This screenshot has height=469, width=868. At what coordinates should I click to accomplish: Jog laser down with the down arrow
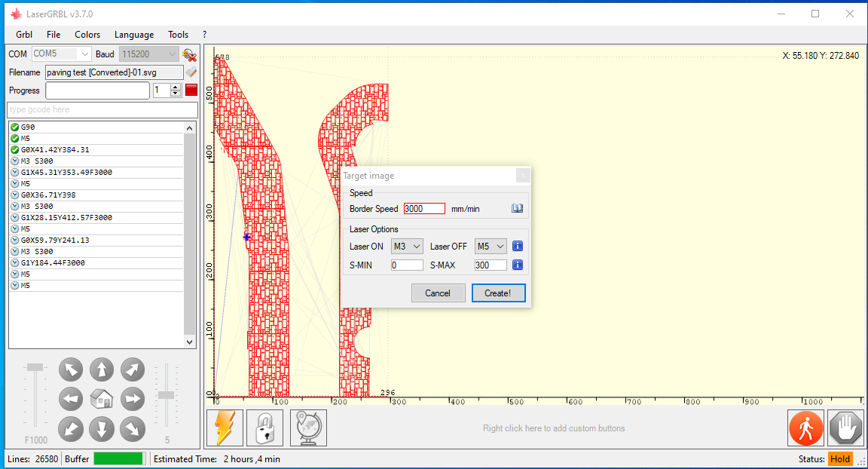(x=102, y=429)
